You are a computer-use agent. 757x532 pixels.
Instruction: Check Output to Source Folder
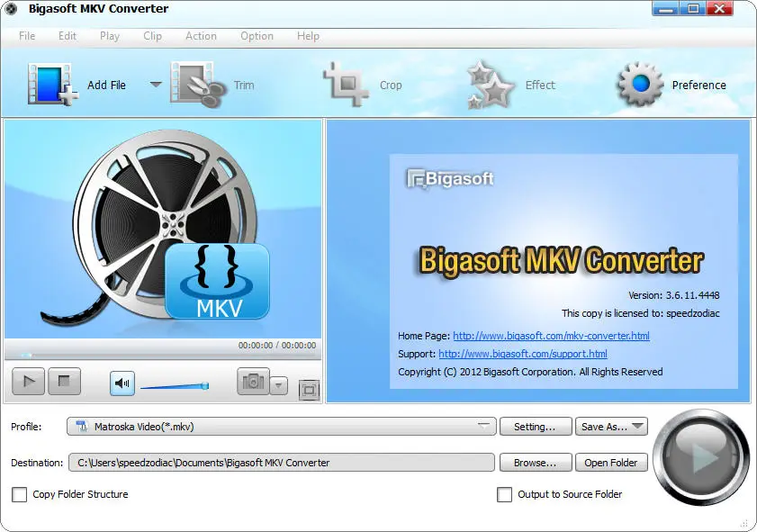(x=504, y=494)
